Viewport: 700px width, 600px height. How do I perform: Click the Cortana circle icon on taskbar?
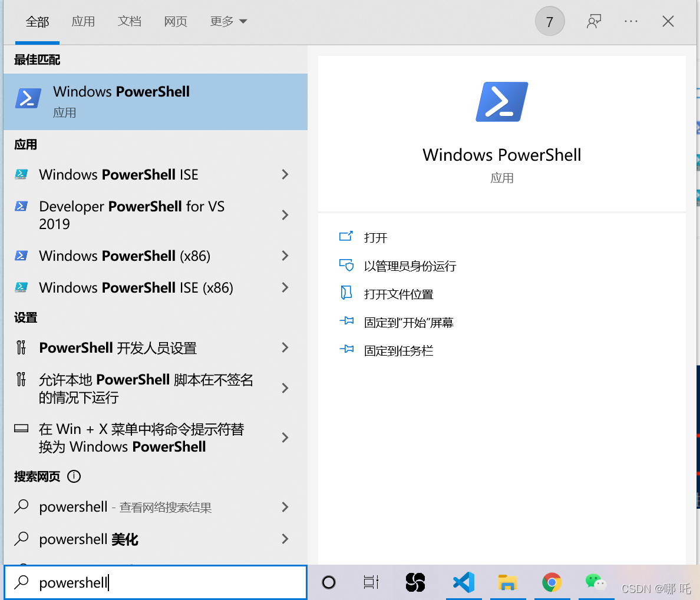(329, 582)
